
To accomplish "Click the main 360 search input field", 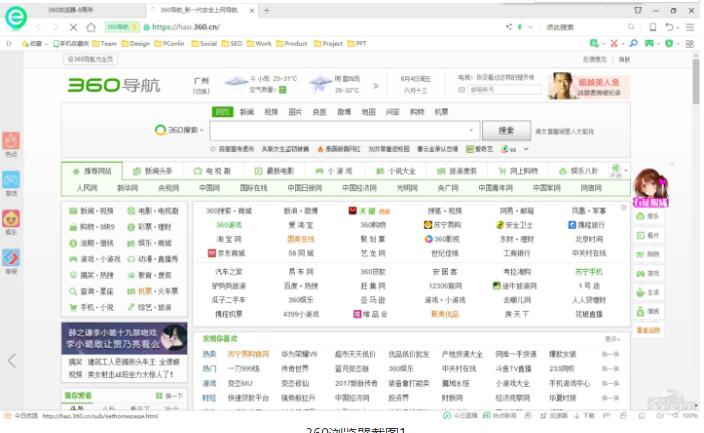I will pyautogui.click(x=344, y=131).
